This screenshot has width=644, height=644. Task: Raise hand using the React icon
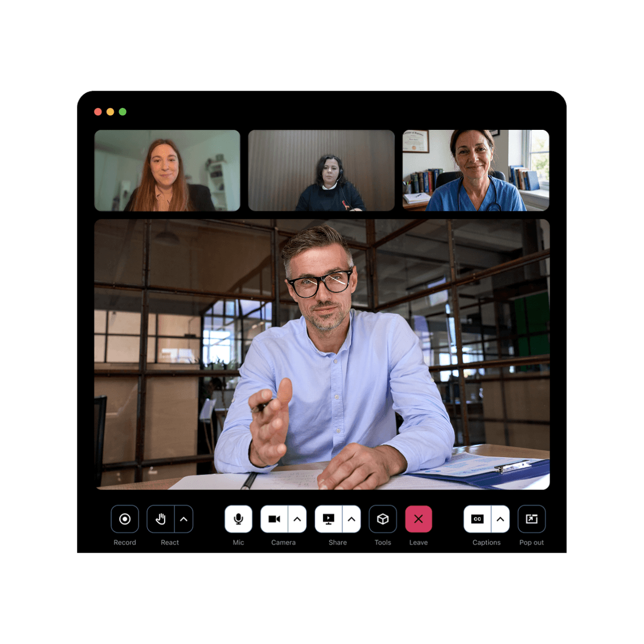click(160, 518)
